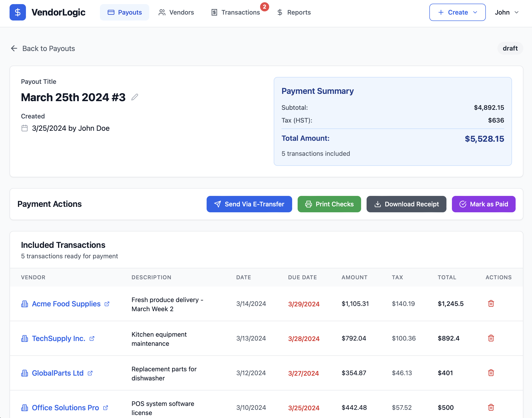This screenshot has width=532, height=418.
Task: Delete the Acme Food Supplies transaction via trash icon
Action: tap(491, 304)
